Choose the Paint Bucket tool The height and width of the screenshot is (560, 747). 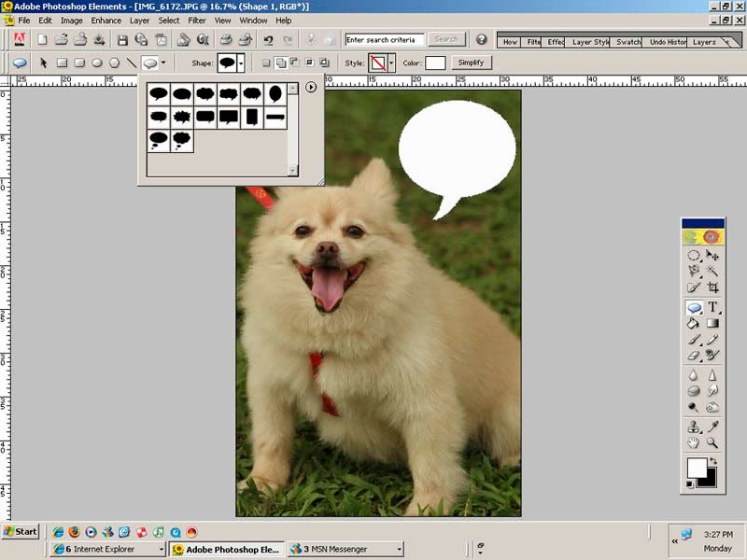click(x=694, y=323)
